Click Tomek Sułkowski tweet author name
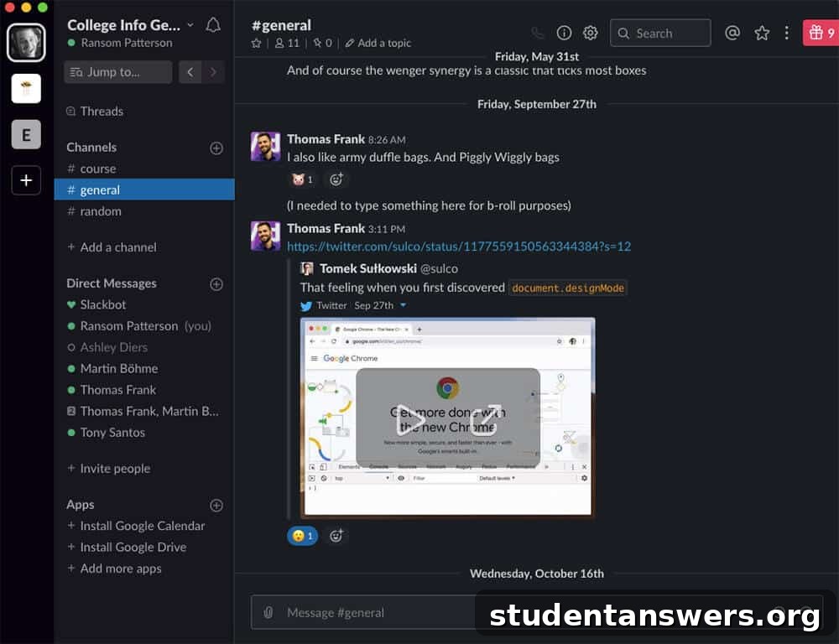 (367, 268)
